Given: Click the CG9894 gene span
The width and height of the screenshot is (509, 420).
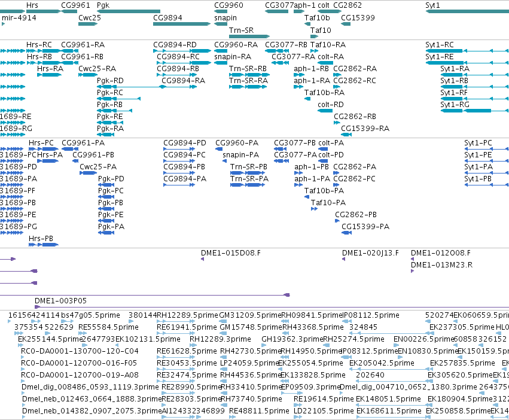Looking at the screenshot, I should click(182, 24).
